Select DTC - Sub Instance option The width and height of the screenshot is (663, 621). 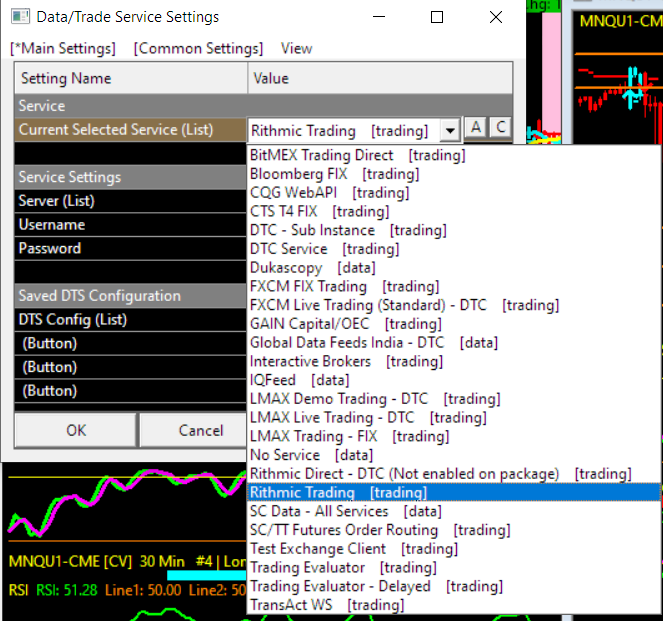pos(453,230)
